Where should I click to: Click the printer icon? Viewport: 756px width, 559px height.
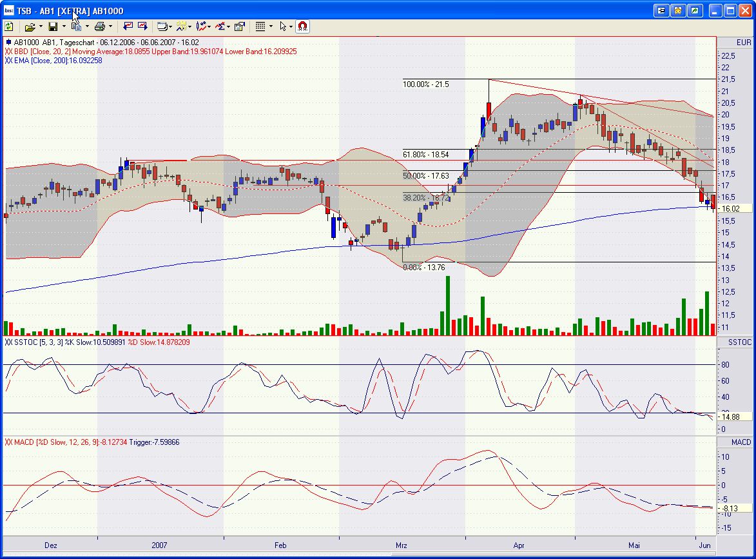click(x=100, y=27)
